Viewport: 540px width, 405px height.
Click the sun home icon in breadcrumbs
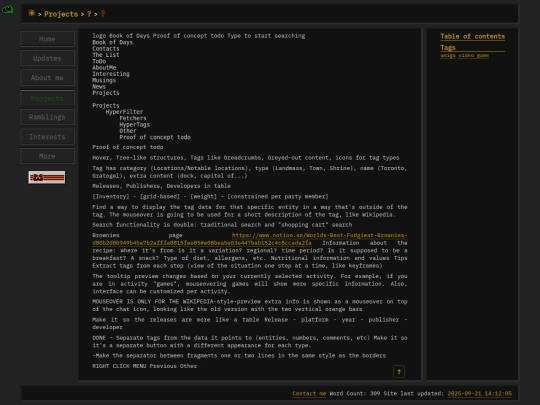[x=32, y=13]
